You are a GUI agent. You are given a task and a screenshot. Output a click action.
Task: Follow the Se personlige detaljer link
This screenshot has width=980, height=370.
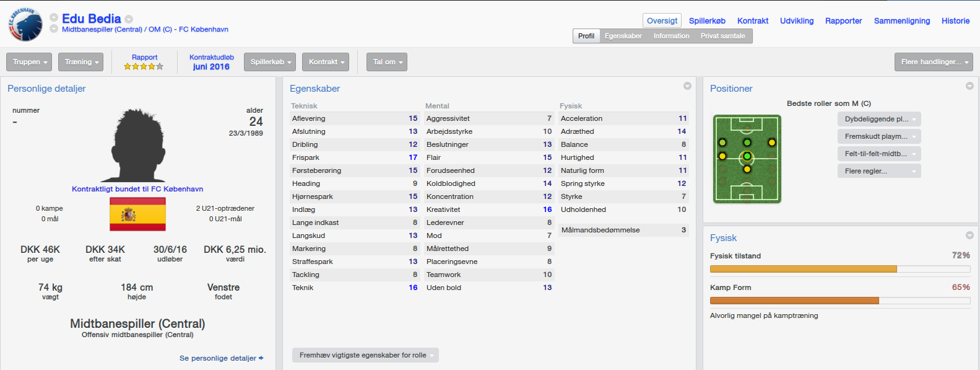point(221,358)
